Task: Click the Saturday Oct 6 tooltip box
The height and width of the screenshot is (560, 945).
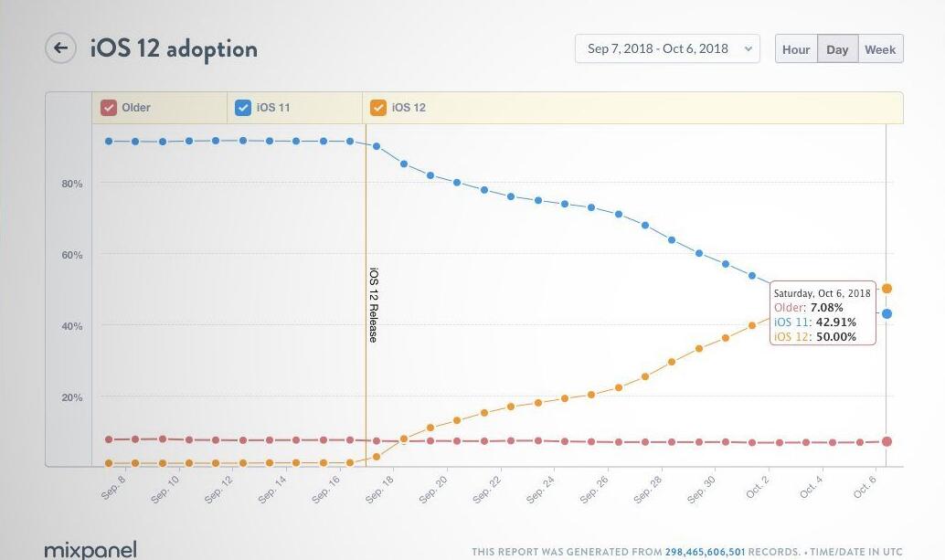Action: point(822,314)
